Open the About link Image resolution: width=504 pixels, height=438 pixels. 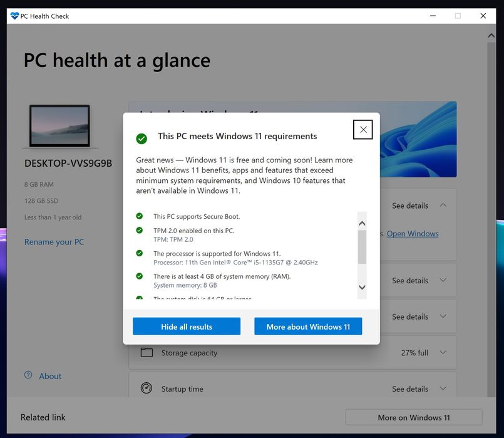coord(50,376)
